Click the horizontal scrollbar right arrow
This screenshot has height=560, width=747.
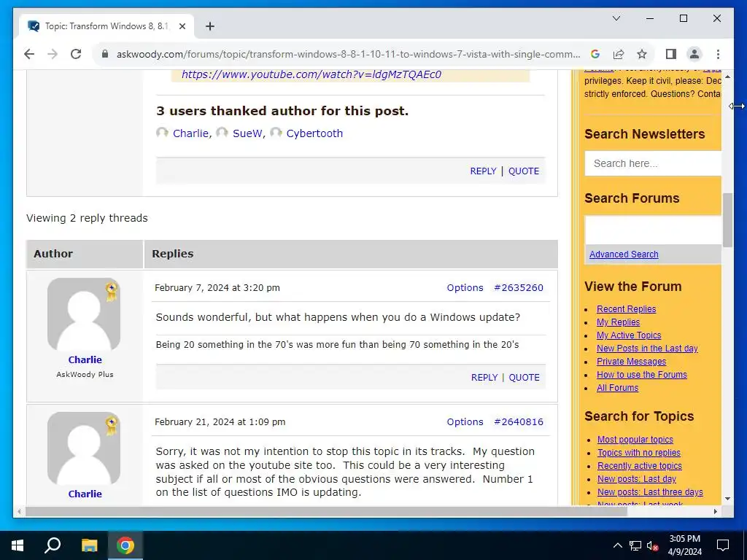(x=715, y=512)
